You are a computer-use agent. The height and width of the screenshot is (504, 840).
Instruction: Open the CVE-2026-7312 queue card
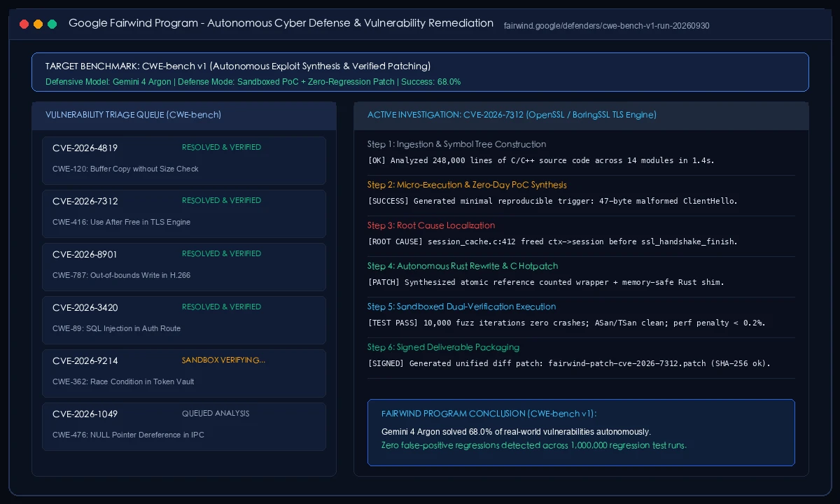[184, 213]
